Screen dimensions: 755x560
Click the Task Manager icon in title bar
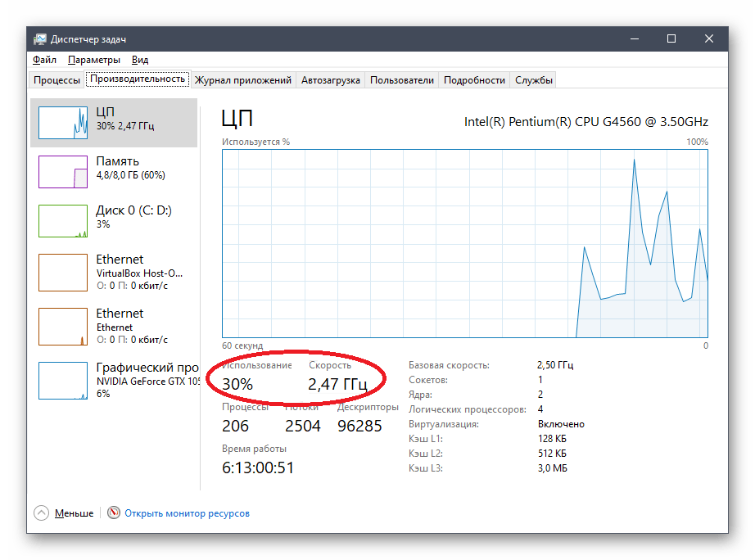[x=40, y=38]
